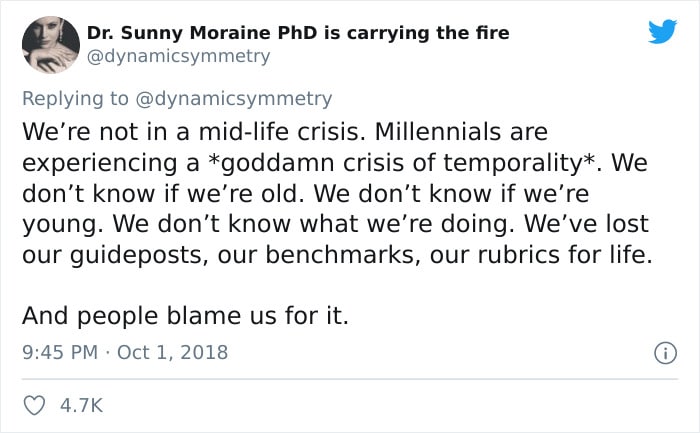The image size is (700, 433).
Task: Click the 9:45 PM timestamp
Action: (x=58, y=352)
